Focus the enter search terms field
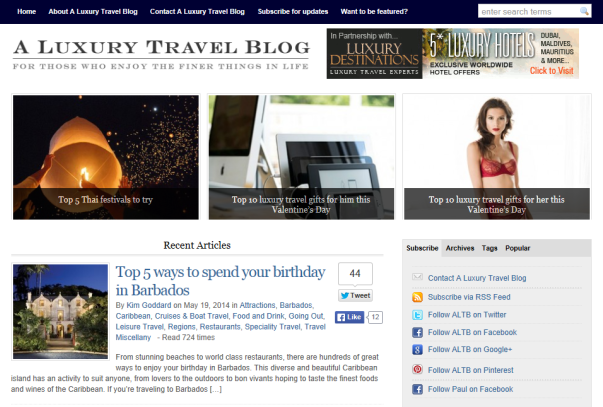 529,12
